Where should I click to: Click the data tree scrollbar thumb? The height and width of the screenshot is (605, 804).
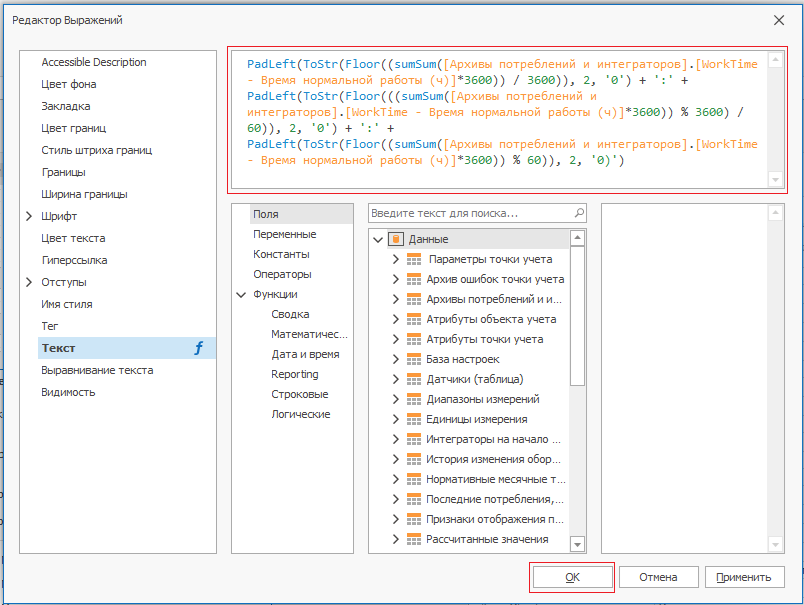(577, 315)
